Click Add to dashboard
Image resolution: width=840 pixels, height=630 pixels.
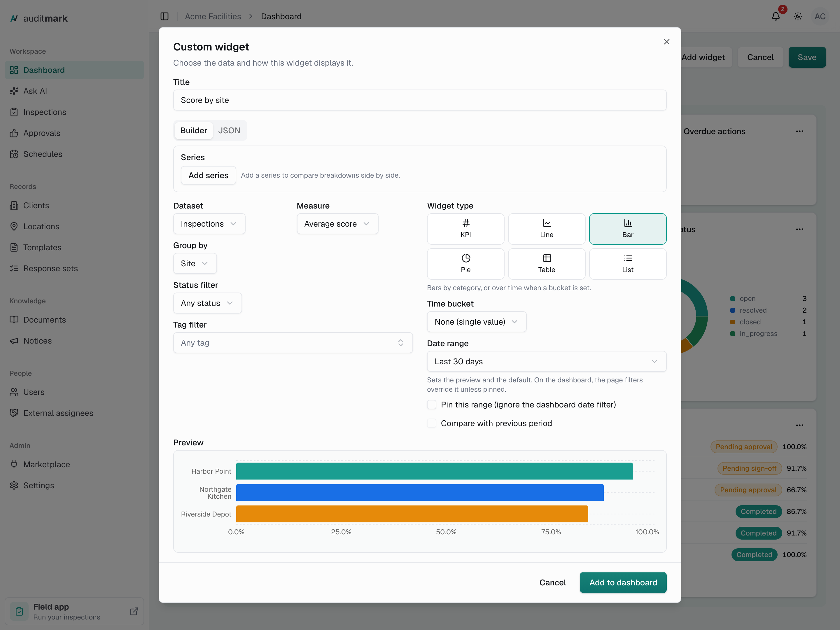coord(623,582)
